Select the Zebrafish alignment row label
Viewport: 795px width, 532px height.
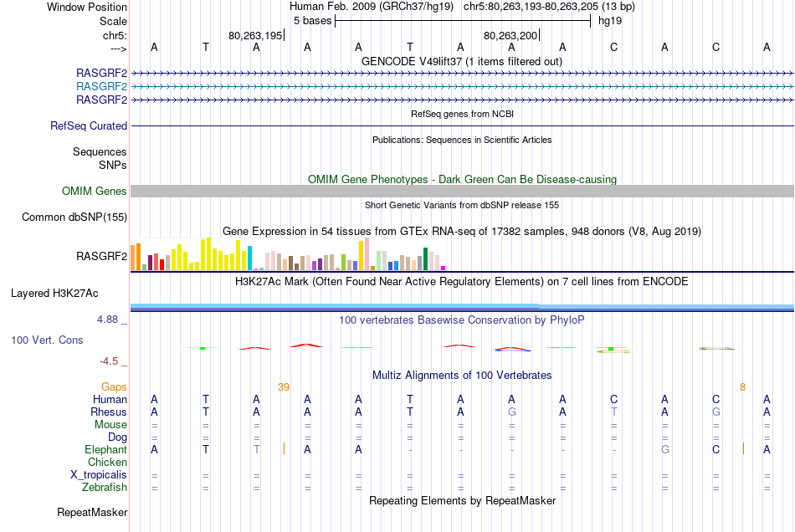point(105,488)
